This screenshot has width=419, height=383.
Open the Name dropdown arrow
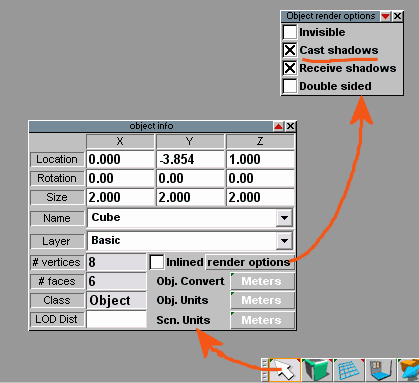click(x=284, y=218)
